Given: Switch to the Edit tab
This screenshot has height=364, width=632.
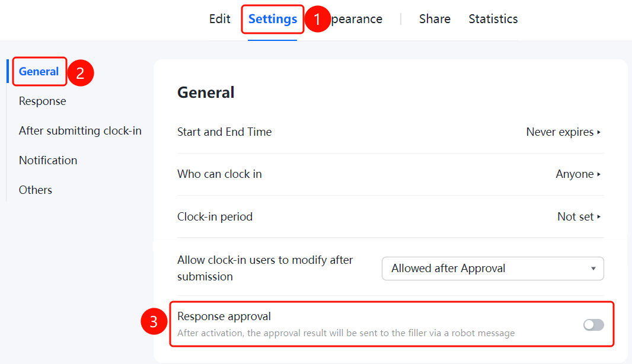Looking at the screenshot, I should pyautogui.click(x=220, y=19).
